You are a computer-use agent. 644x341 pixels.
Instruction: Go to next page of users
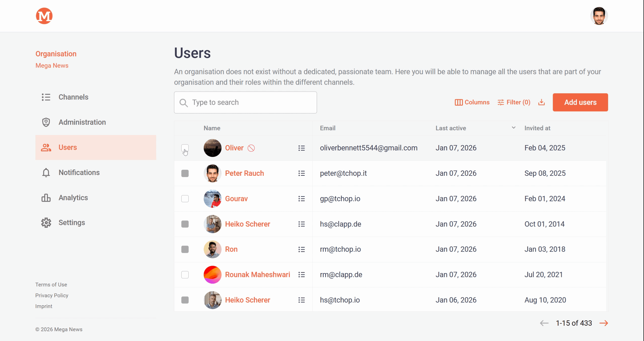(x=603, y=323)
